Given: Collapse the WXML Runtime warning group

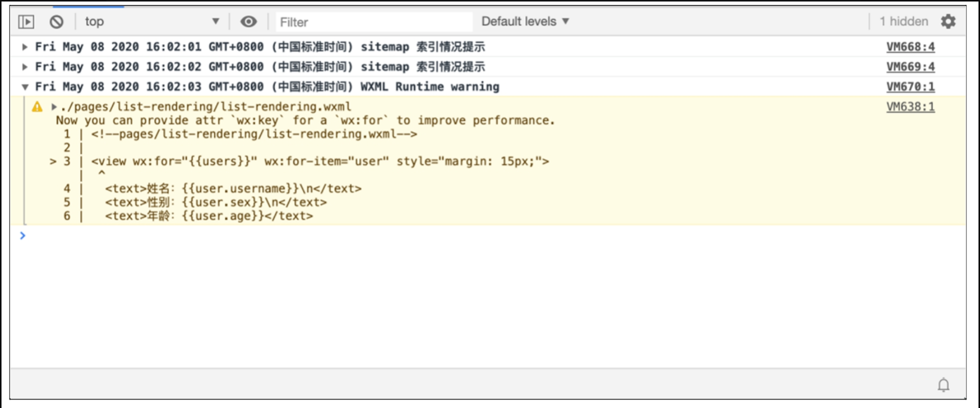Looking at the screenshot, I should click(25, 87).
